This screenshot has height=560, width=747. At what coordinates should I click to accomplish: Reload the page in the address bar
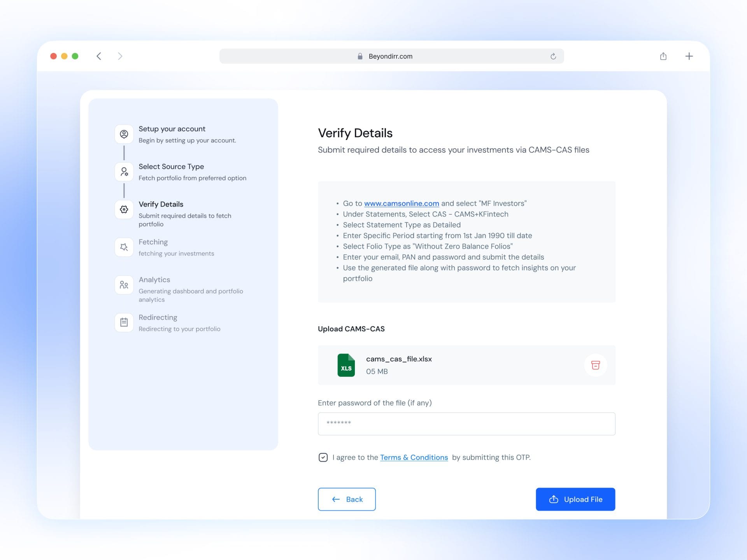point(553,56)
